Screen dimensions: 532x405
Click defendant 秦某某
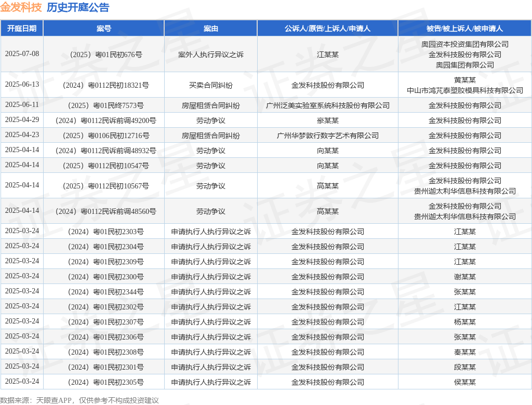click(x=465, y=352)
